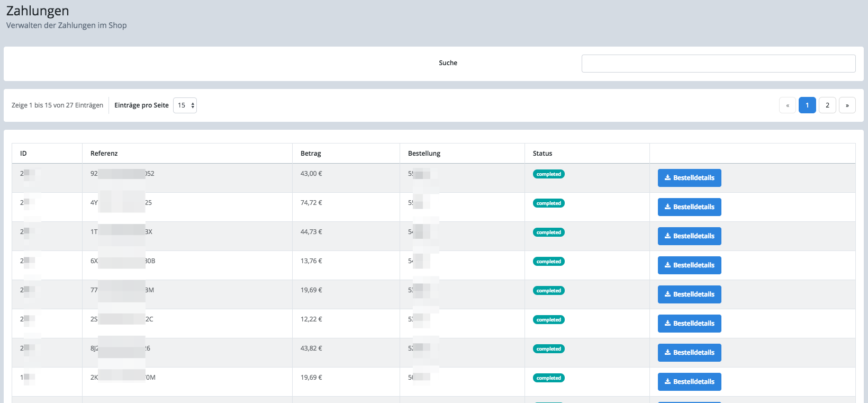Open Bestelldetails for the 43,82 € payment
Image resolution: width=868 pixels, height=403 pixels.
[x=689, y=353]
